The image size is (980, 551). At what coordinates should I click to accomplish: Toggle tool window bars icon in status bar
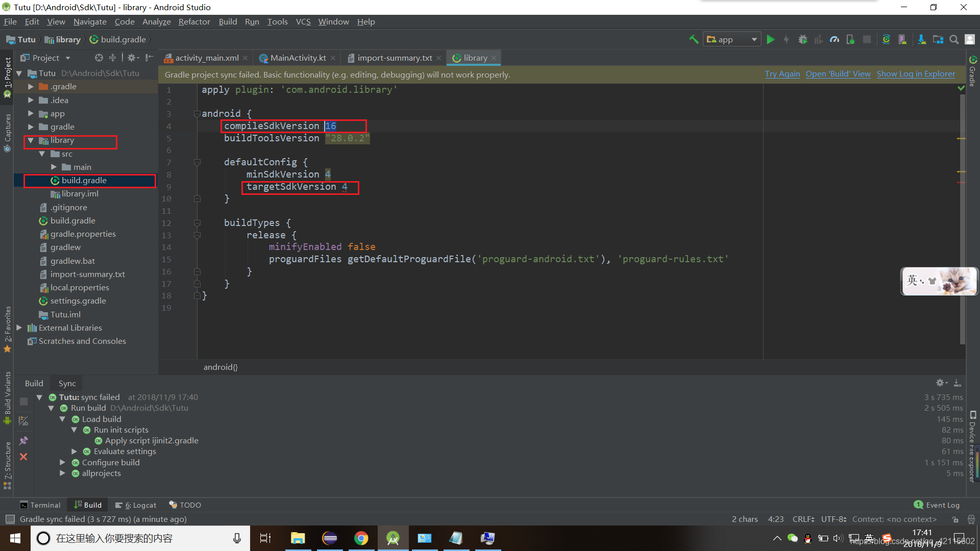coord(10,519)
